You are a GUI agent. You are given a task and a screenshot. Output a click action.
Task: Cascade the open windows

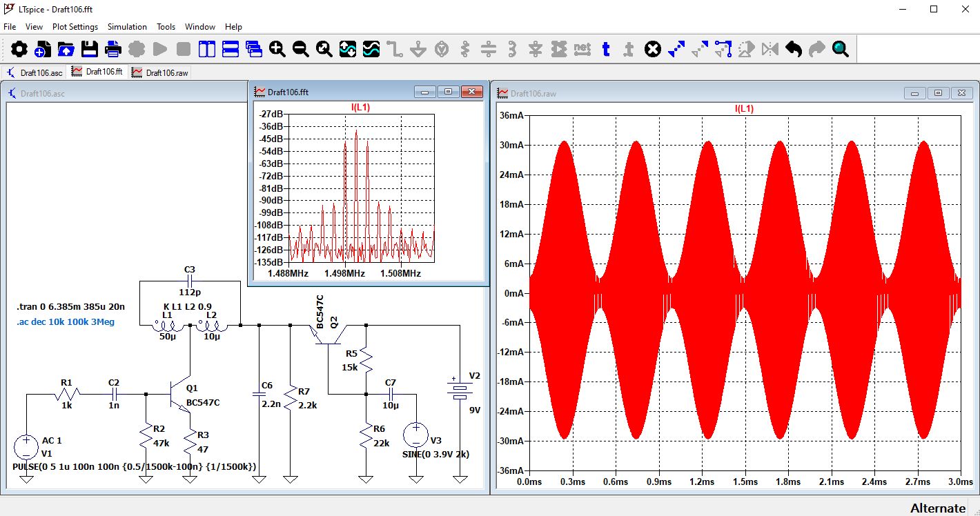coord(254,49)
